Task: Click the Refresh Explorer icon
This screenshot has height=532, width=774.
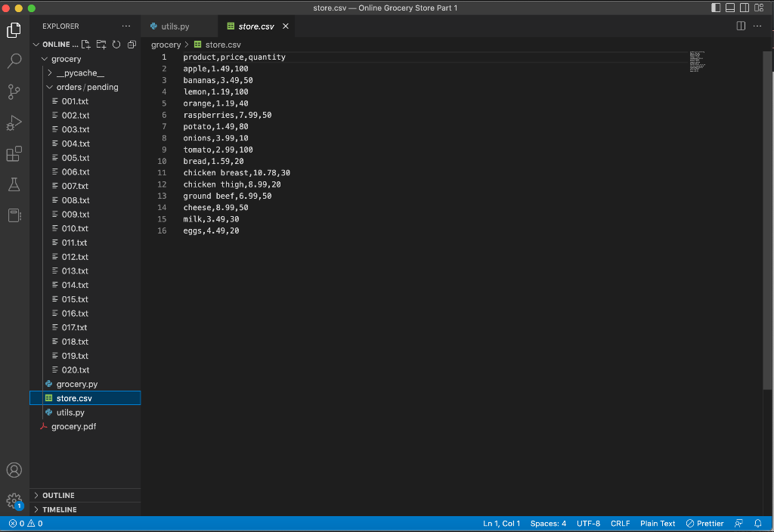Action: pyautogui.click(x=116, y=45)
